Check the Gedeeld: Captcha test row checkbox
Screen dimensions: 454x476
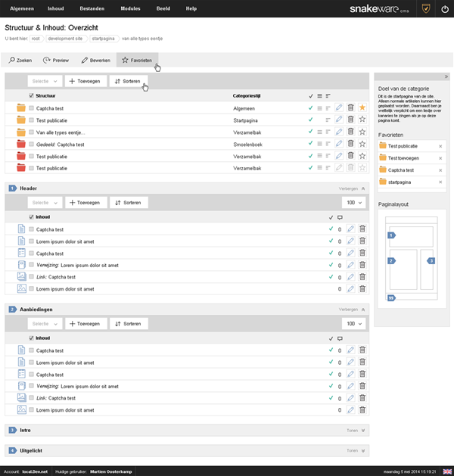tap(31, 144)
